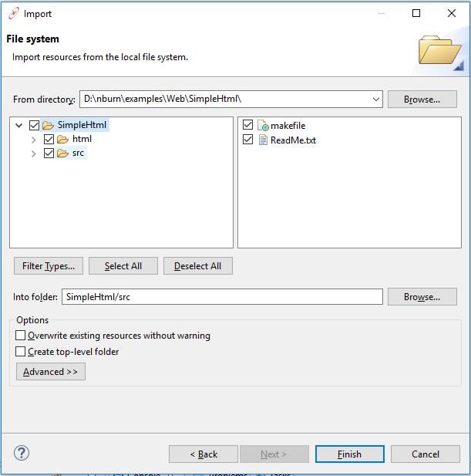The height and width of the screenshot is (476, 471).
Task: Expand the html folder node
Action: click(x=33, y=140)
